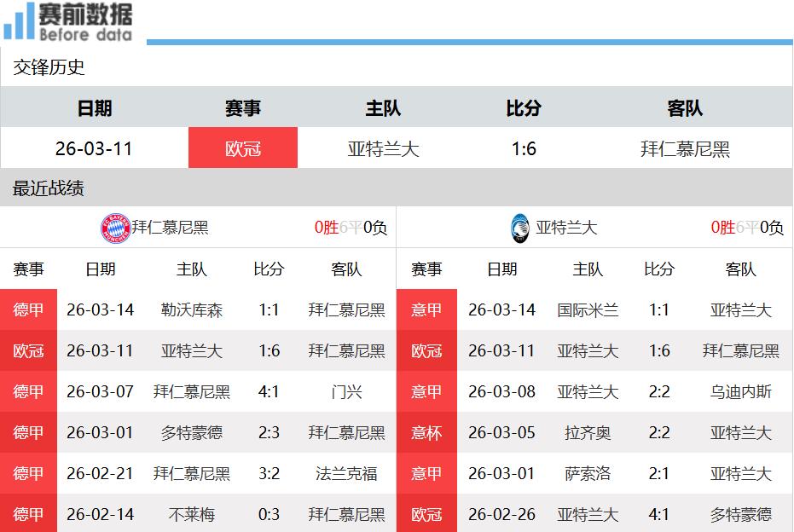Click the 26-03-11 date in head-to-head table
Viewport: 794px width, 532px height.
[x=94, y=149]
